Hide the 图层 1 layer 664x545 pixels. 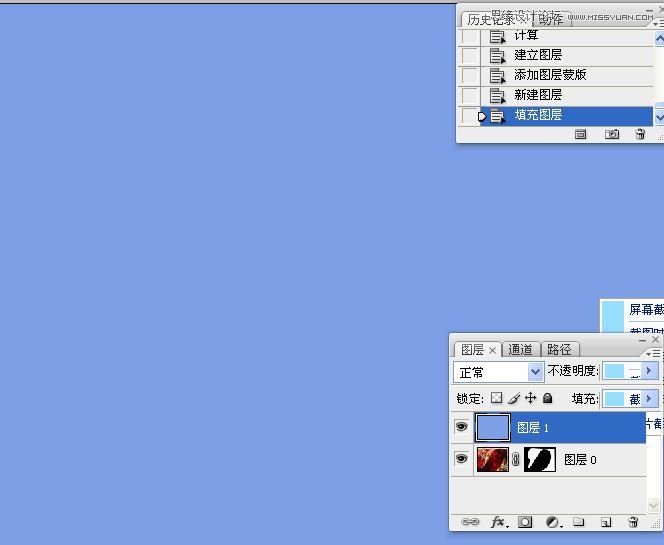pyautogui.click(x=461, y=427)
